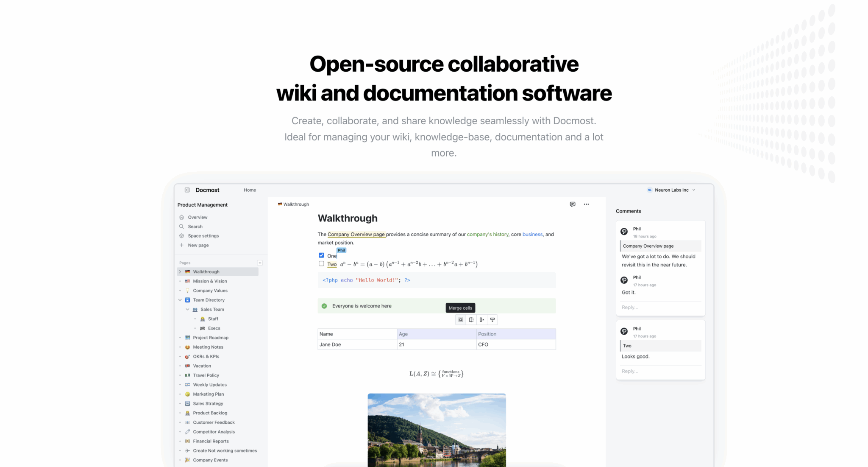Click the Search magnifier icon

[x=181, y=227]
